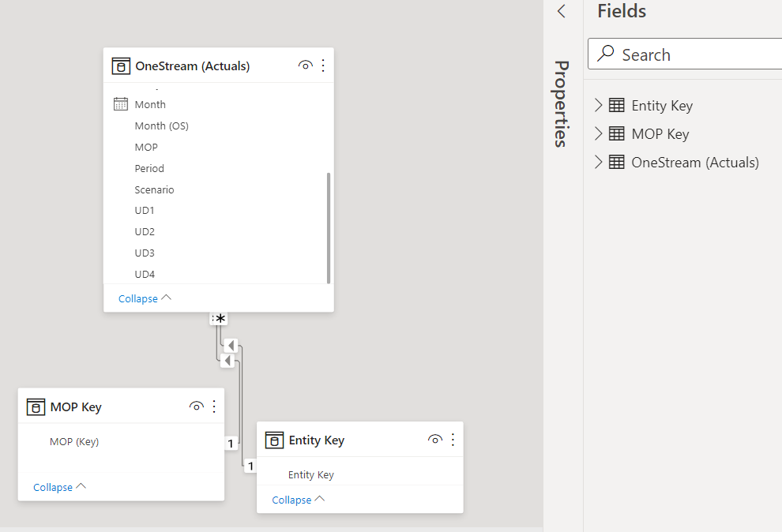Screen dimensions: 782x532
Task: Click the Fields search input box
Action: pos(685,54)
